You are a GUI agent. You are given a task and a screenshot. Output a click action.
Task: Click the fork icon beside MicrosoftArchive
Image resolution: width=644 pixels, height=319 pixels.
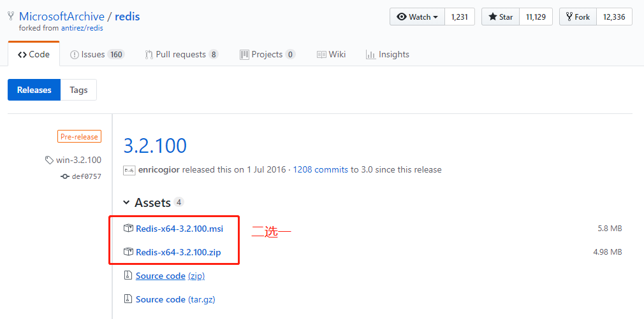coord(11,17)
